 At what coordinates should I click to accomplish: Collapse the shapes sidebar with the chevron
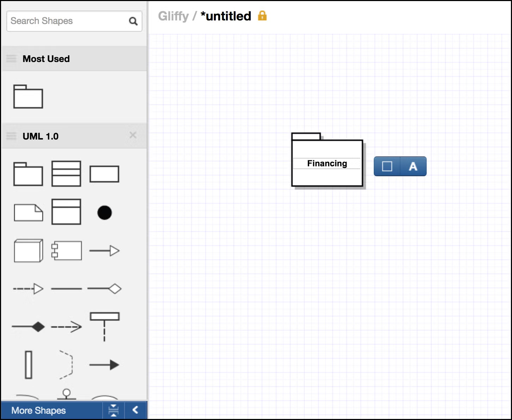pos(135,410)
